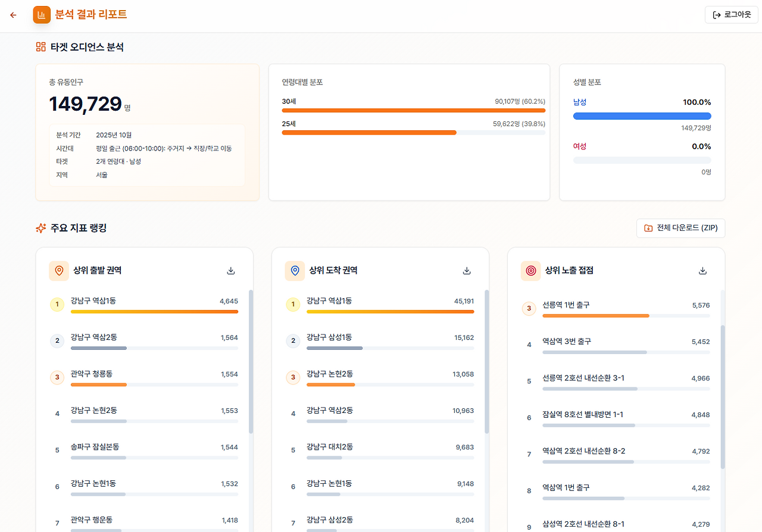Select rank 2 badge in 상위 출발 권역
The height and width of the screenshot is (532, 762).
coord(57,341)
